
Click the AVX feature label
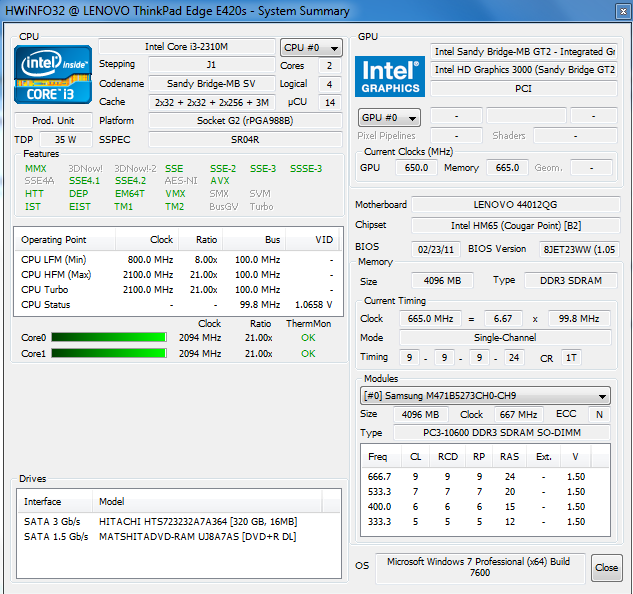tap(220, 181)
